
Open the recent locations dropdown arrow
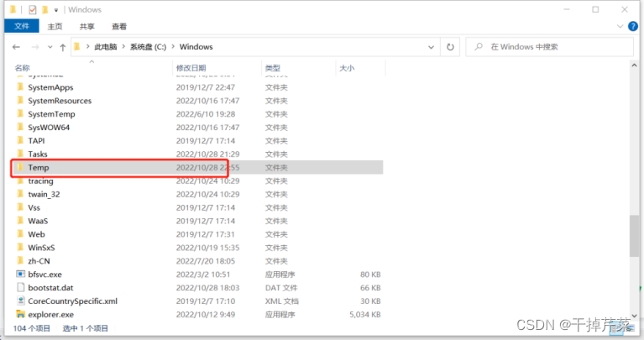click(50, 47)
